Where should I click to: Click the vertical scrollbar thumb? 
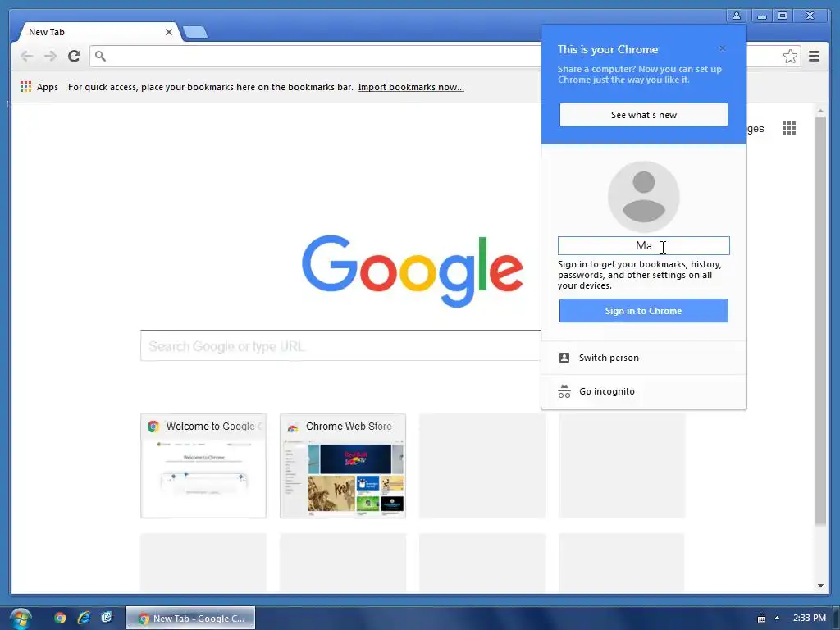(x=820, y=321)
